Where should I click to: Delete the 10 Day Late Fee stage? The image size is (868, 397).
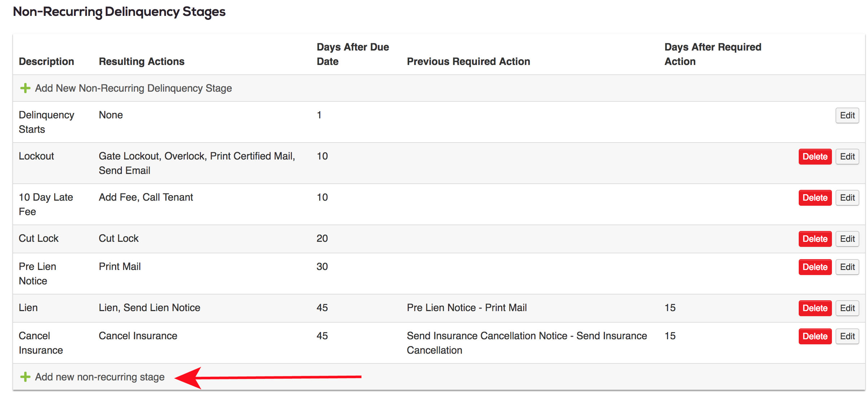(815, 198)
